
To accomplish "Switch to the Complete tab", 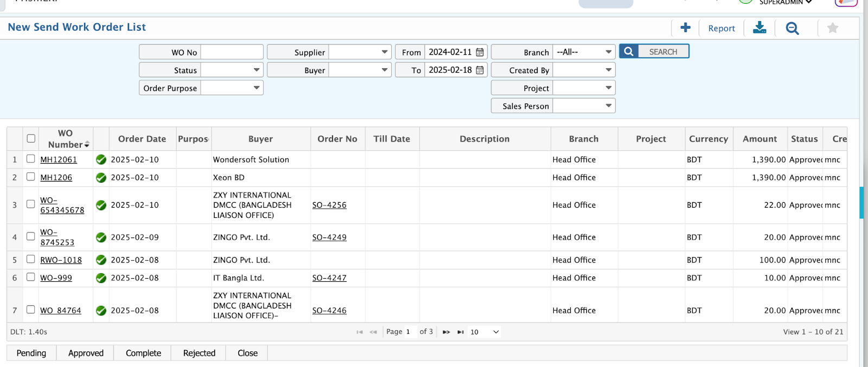I will [x=143, y=353].
